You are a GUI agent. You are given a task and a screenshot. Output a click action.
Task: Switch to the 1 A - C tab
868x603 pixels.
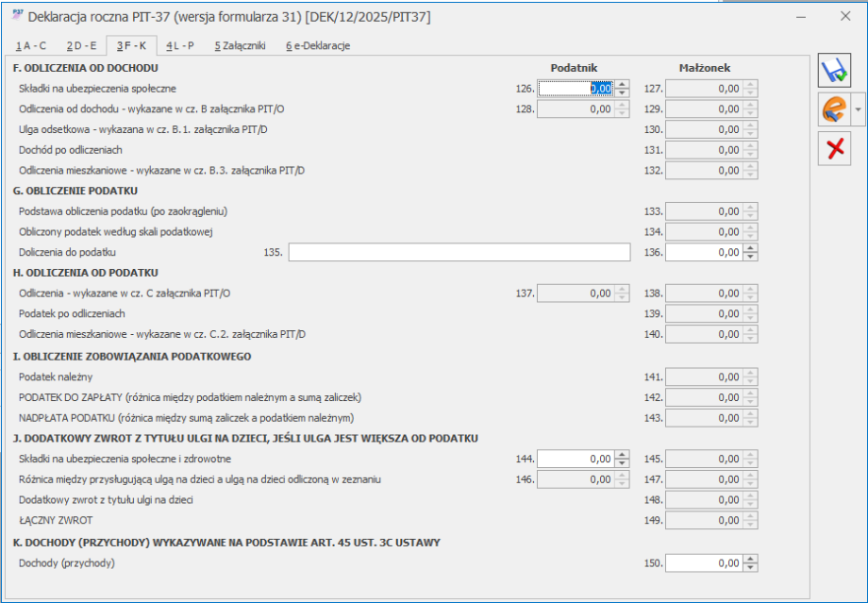31,46
